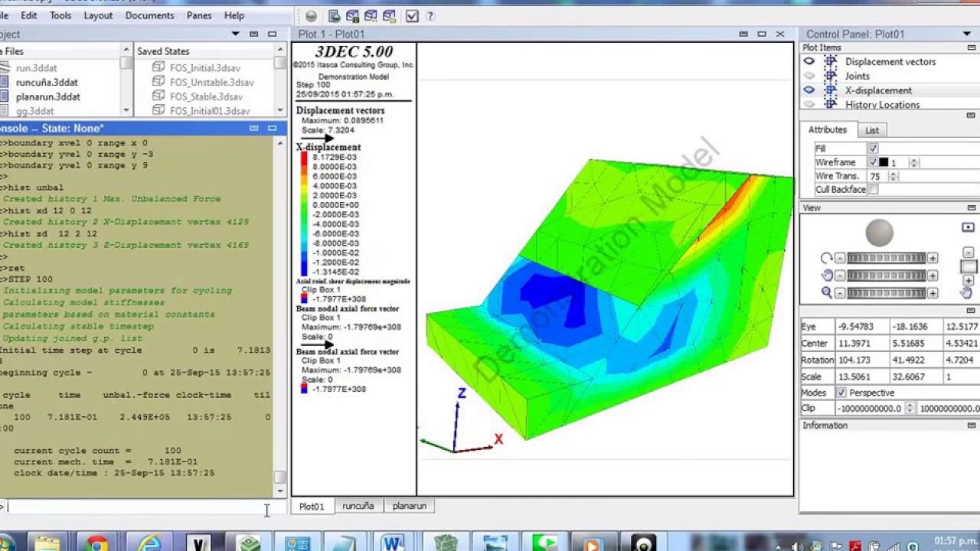Increase the Wire Trans. value with the stepper
The image size is (980, 551).
(x=893, y=174)
